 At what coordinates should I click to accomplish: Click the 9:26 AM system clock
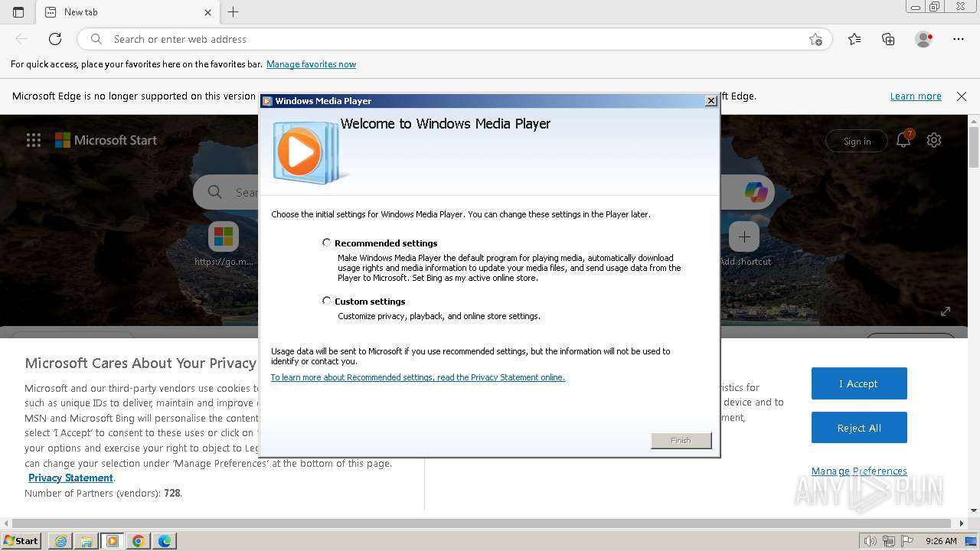[941, 541]
